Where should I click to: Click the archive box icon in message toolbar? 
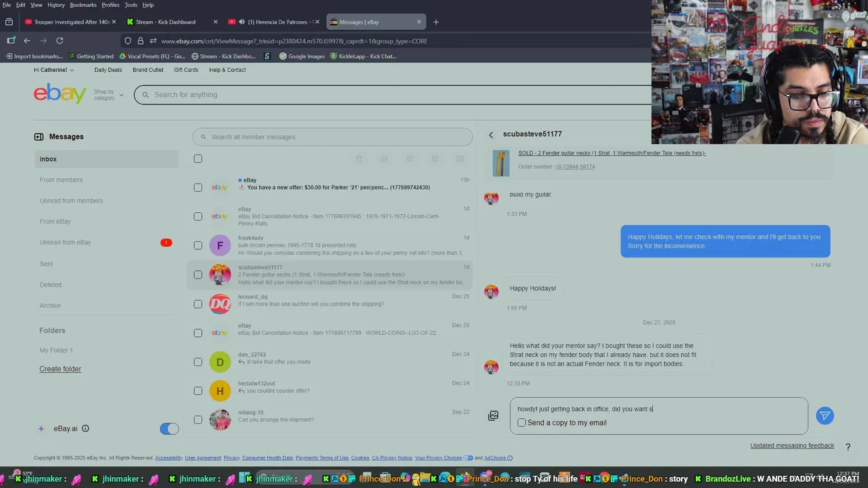435,159
